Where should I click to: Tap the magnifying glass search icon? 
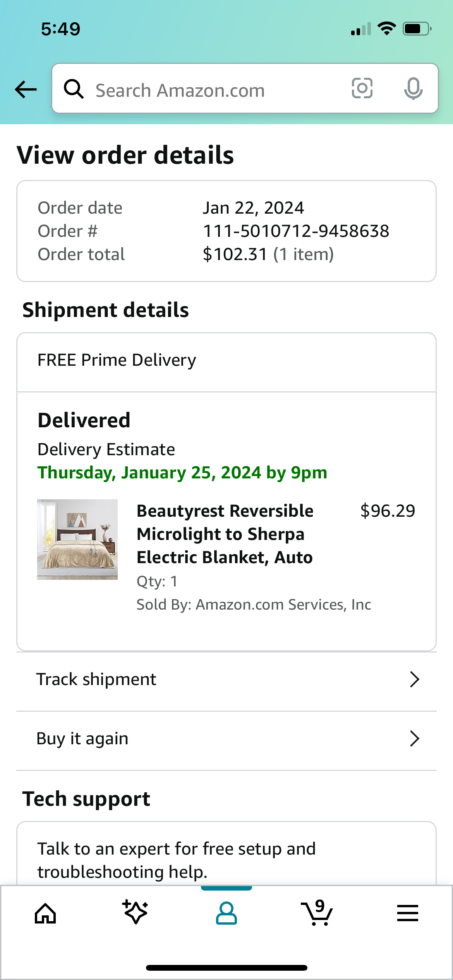(74, 89)
